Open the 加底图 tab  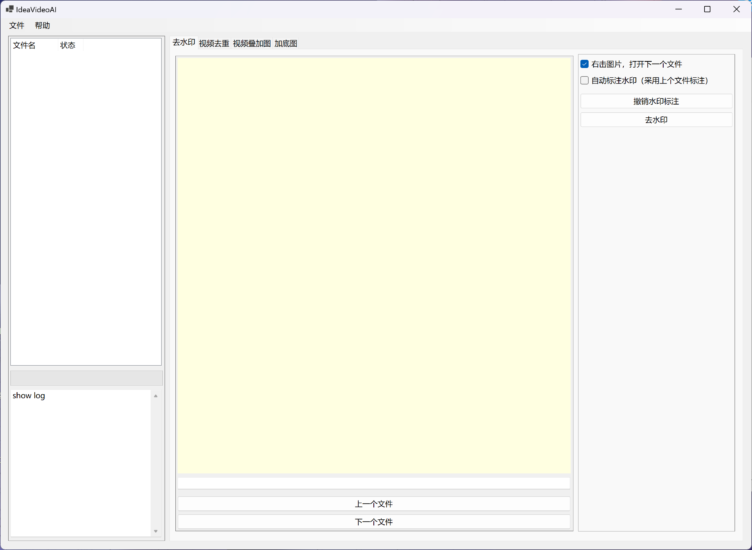(286, 44)
